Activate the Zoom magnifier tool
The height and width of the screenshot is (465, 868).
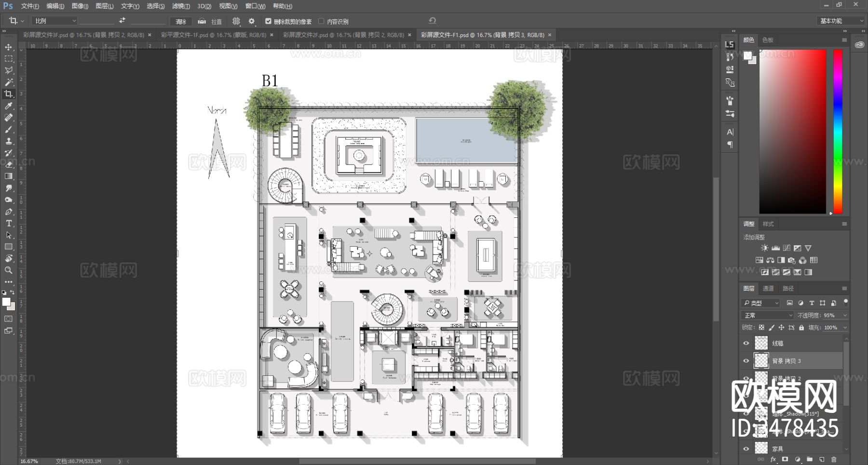click(9, 270)
